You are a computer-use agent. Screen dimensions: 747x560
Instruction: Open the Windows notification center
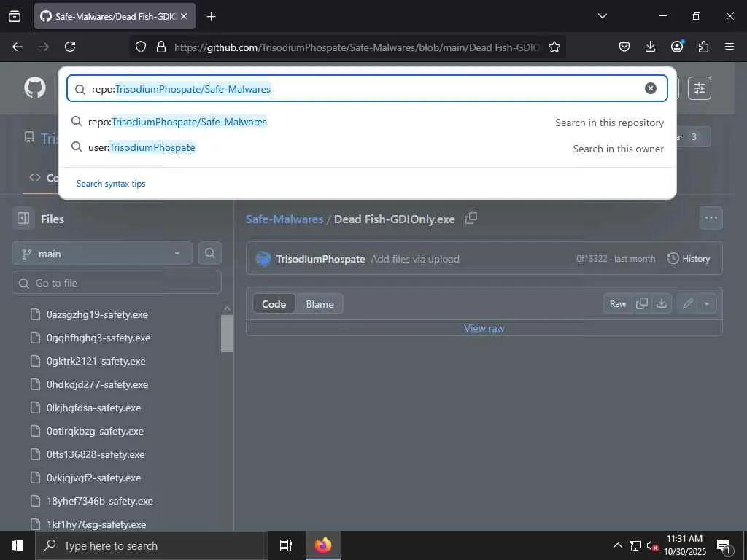coord(724,545)
